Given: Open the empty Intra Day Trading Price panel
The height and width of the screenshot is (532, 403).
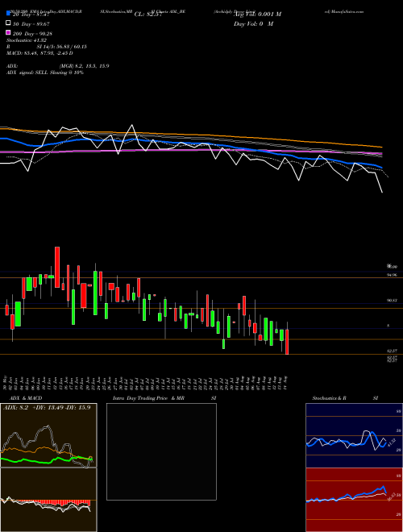Looking at the screenshot, I should (x=161, y=451).
